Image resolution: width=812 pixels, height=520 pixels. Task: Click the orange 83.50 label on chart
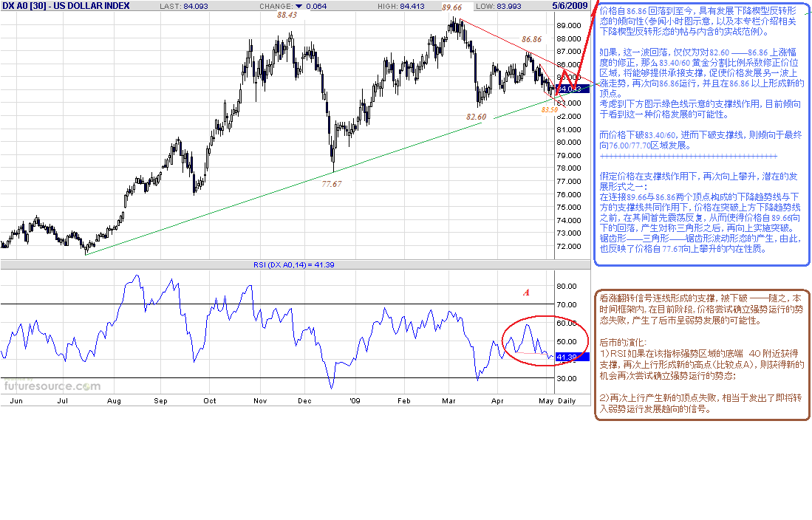point(550,110)
